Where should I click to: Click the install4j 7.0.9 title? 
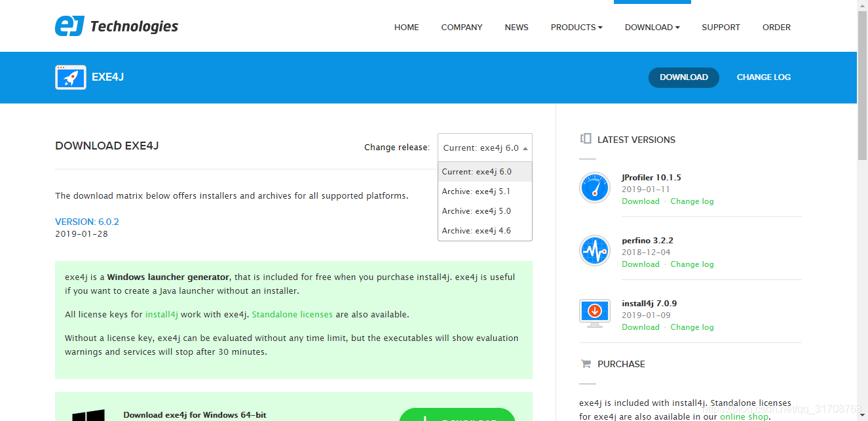click(x=649, y=304)
